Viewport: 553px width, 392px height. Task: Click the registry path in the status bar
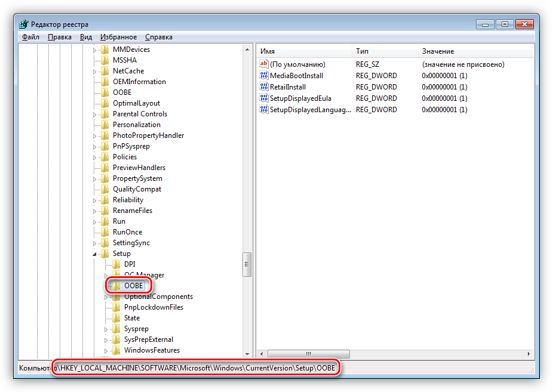pyautogui.click(x=197, y=368)
